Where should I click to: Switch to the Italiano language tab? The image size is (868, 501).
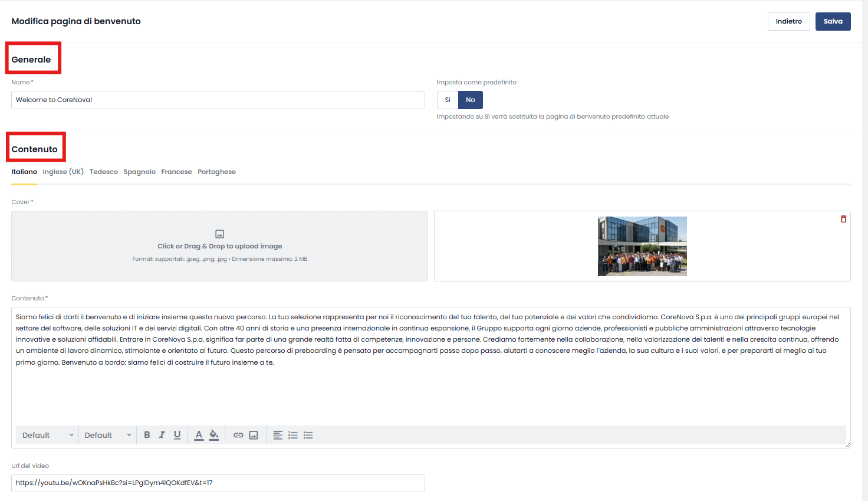(24, 172)
